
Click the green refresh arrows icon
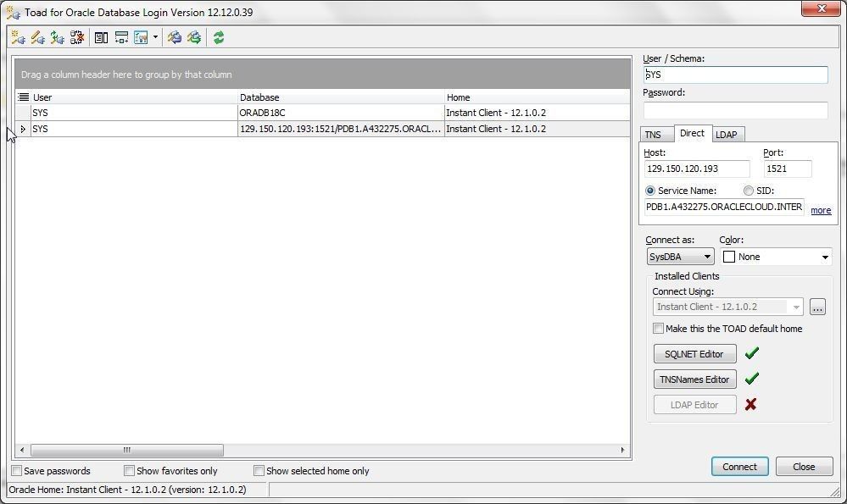point(219,37)
